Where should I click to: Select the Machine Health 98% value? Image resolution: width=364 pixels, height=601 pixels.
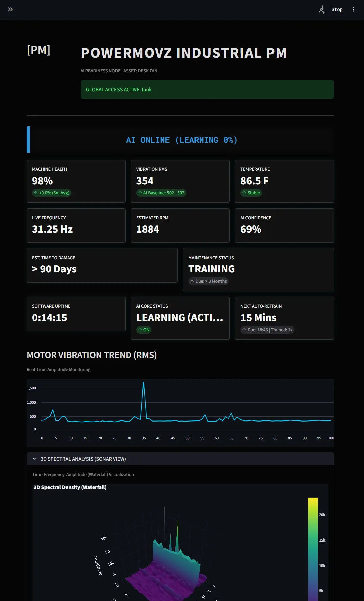click(x=43, y=181)
